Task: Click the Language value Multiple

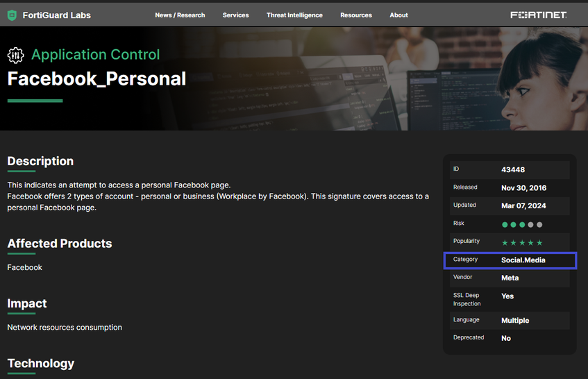Action: (x=515, y=321)
